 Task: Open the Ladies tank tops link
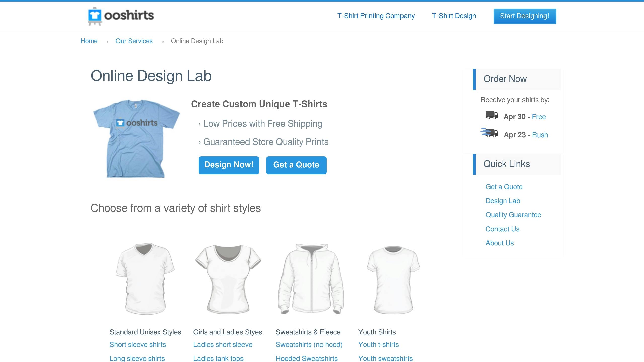coord(218,358)
